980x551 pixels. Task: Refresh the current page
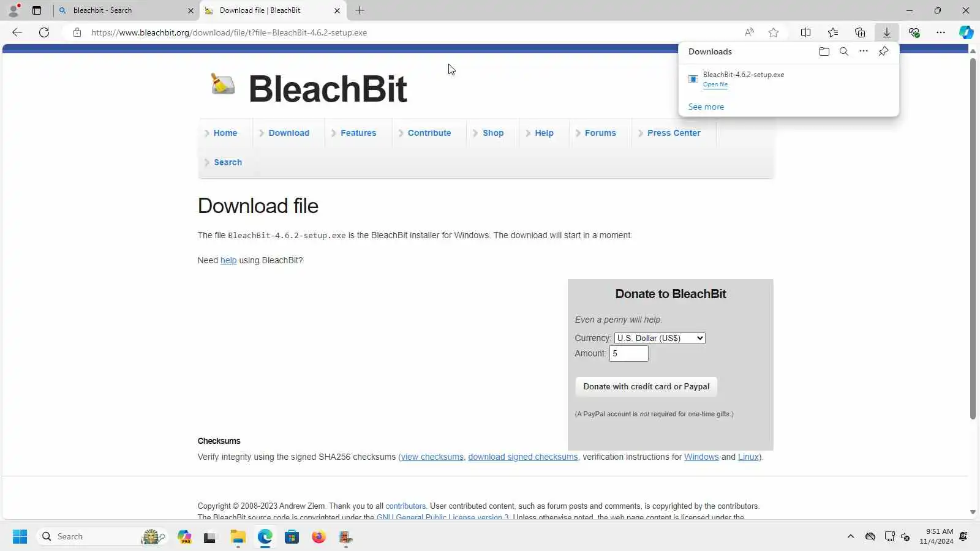coord(44,32)
